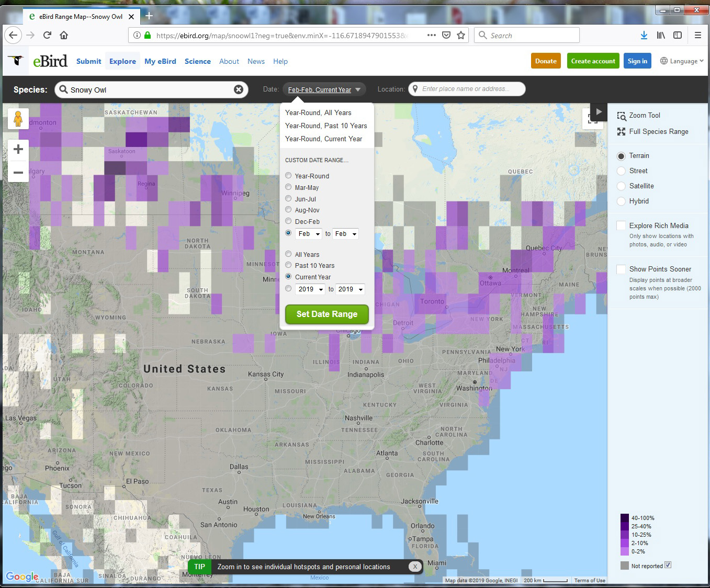Reload the current page
Screen dimensions: 710x588
point(47,35)
